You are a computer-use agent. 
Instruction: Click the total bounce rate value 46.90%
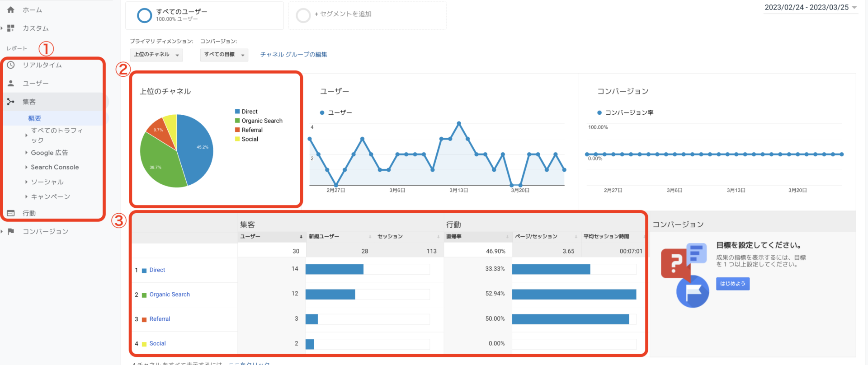(x=495, y=251)
